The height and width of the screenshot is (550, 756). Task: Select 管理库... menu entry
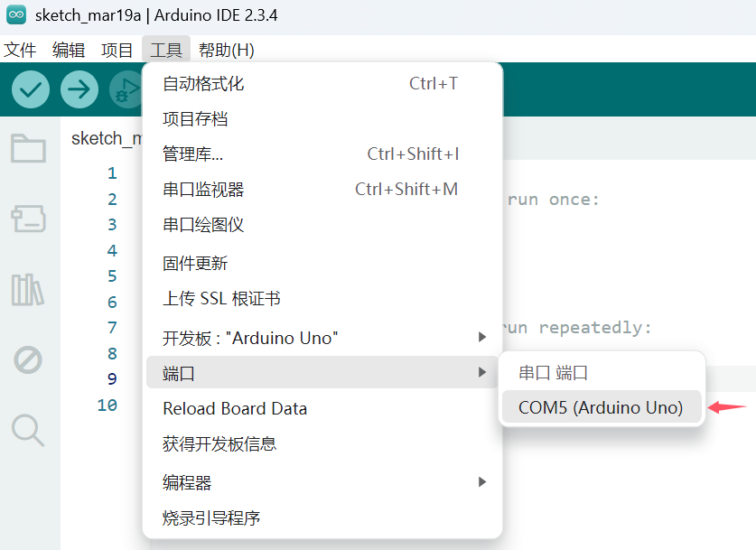(x=193, y=154)
